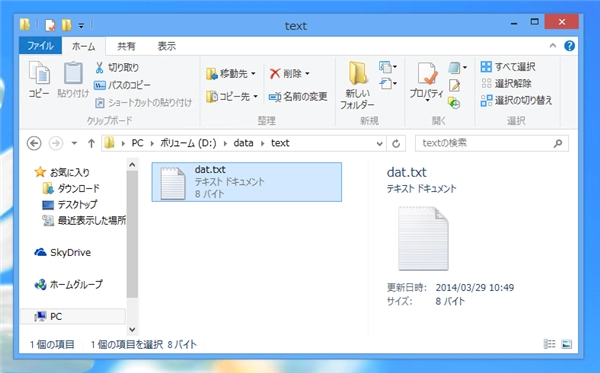The image size is (600, 373).
Task: Switch to large icons view in status bar
Action: tap(567, 344)
